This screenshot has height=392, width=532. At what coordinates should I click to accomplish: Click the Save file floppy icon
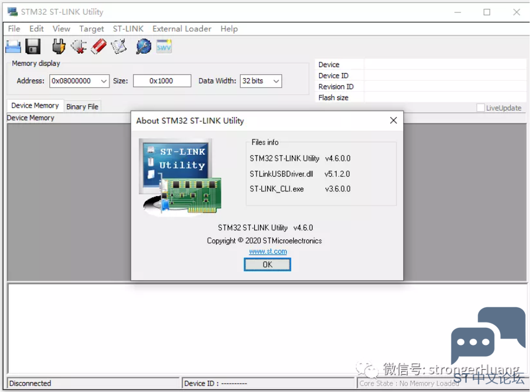click(33, 46)
